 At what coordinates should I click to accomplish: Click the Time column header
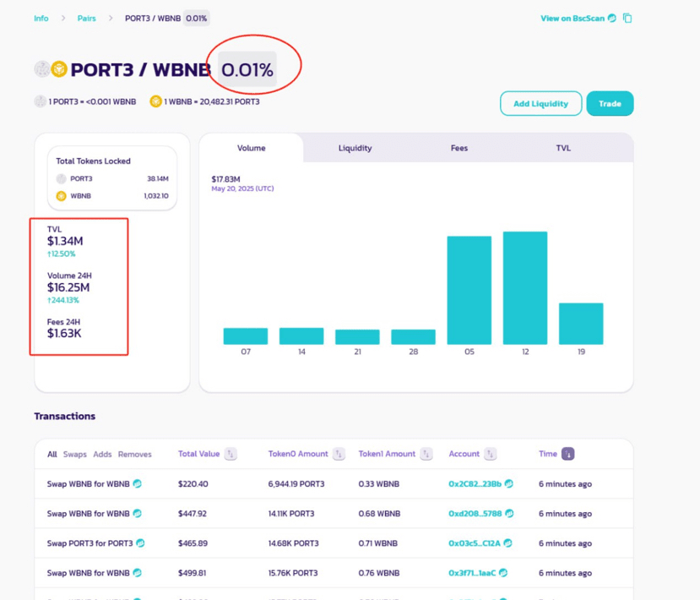pyautogui.click(x=548, y=454)
